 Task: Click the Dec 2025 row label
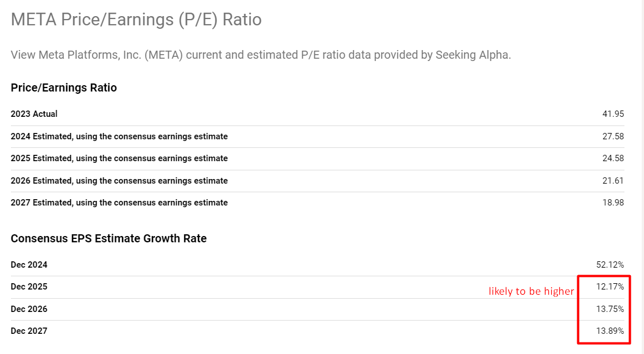tap(29, 287)
